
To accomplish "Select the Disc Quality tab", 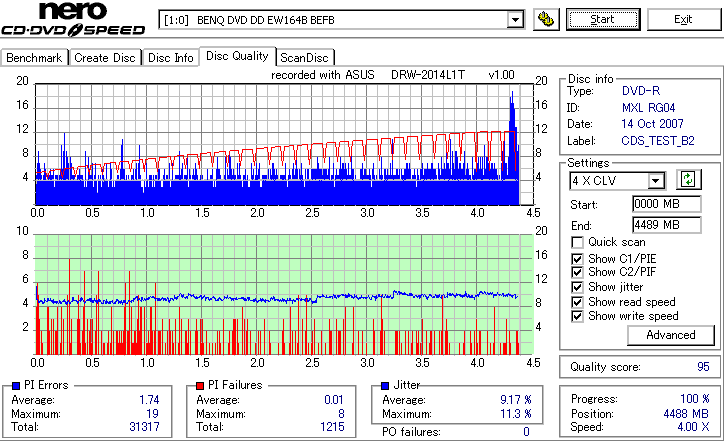I will [x=237, y=56].
